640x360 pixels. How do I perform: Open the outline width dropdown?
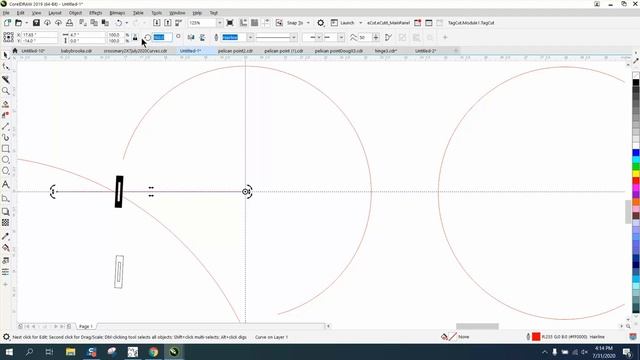250,38
